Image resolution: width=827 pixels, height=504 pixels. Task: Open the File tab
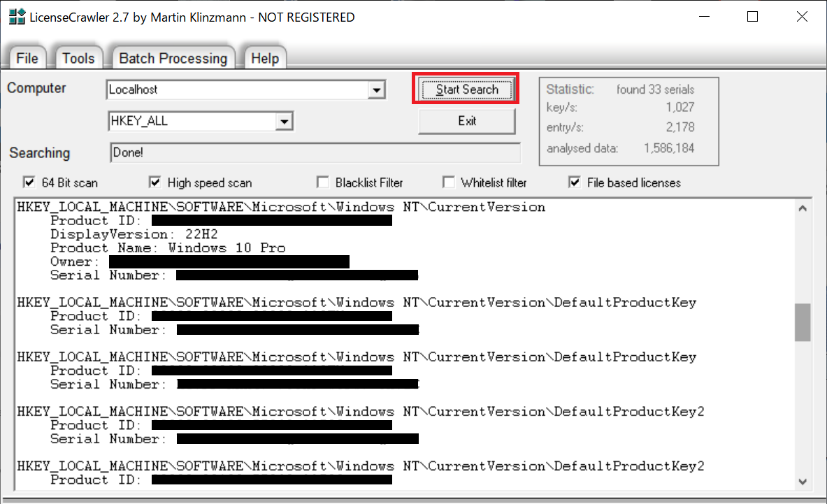(27, 59)
